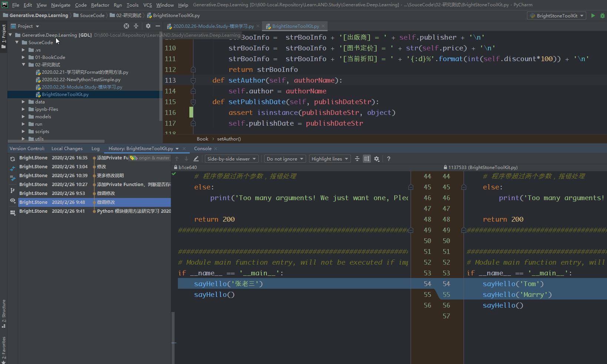Open the Refactor menu
This screenshot has width=607, height=364.
pos(100,5)
